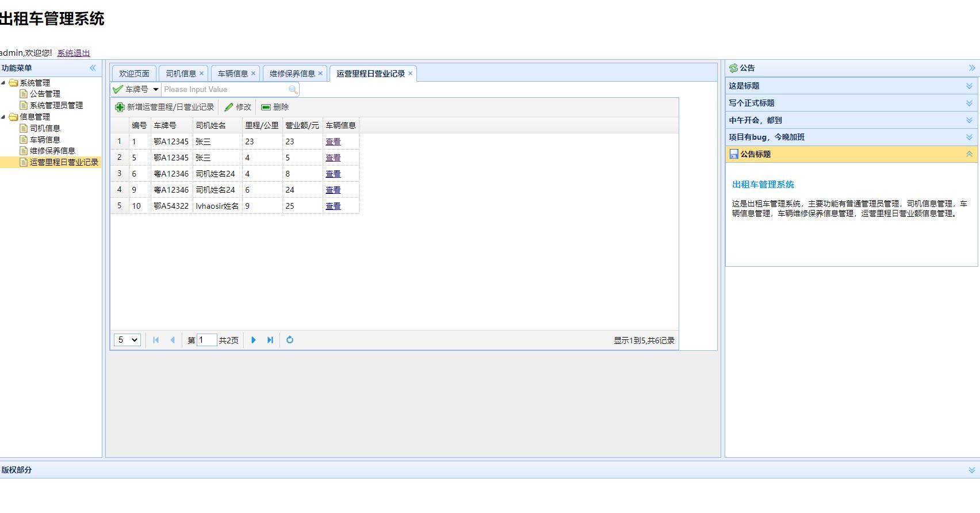Expand the 项目有bug，今晚加班 announcement
The width and height of the screenshot is (980, 513).
(969, 137)
